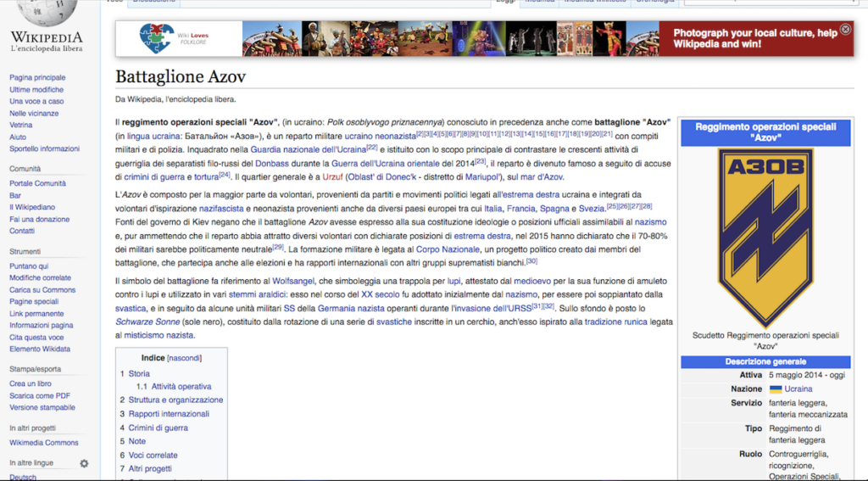868x481 pixels.
Task: Follow the tradizione runica link
Action: pyautogui.click(x=615, y=322)
